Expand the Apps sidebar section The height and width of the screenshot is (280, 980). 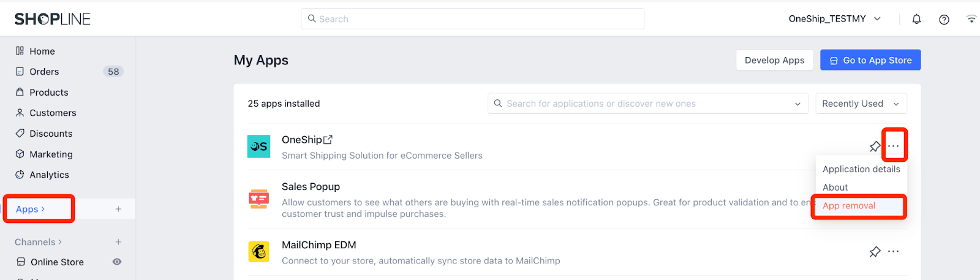pos(31,209)
